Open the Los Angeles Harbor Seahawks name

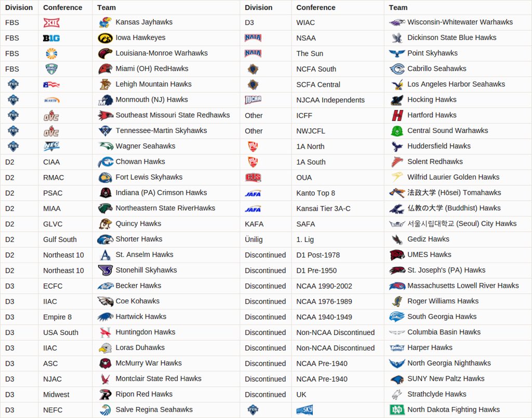[x=456, y=85]
